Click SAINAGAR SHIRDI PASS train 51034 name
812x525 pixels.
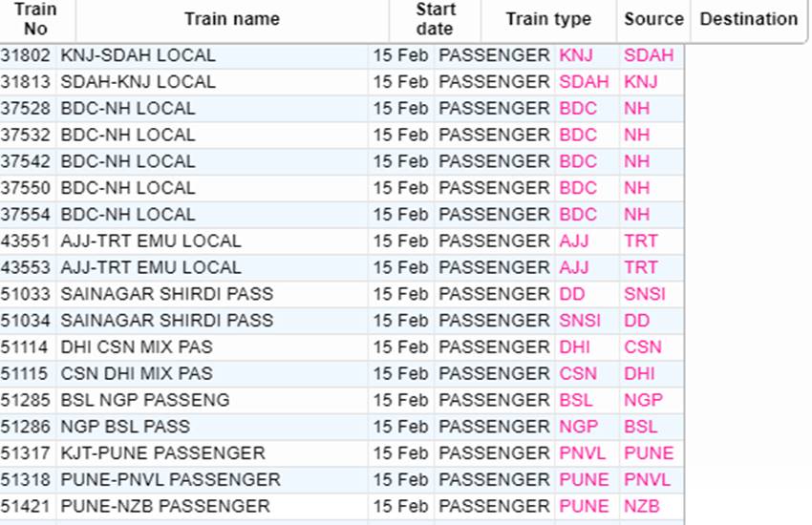[x=166, y=320]
